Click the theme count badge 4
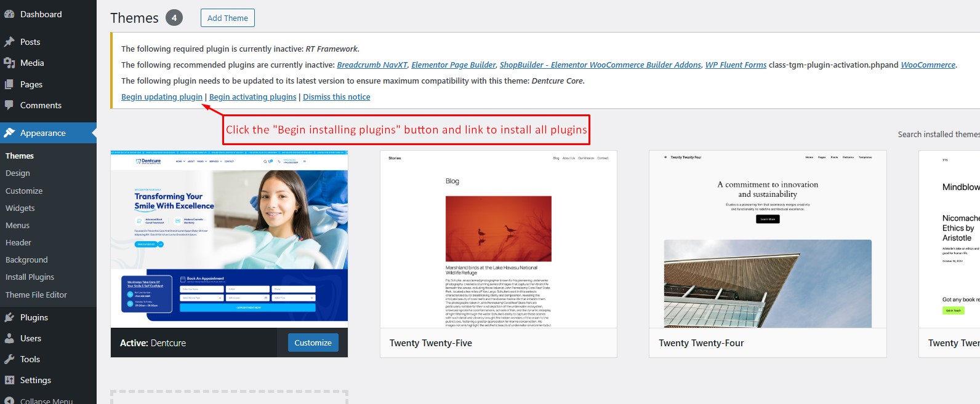 pyautogui.click(x=174, y=18)
